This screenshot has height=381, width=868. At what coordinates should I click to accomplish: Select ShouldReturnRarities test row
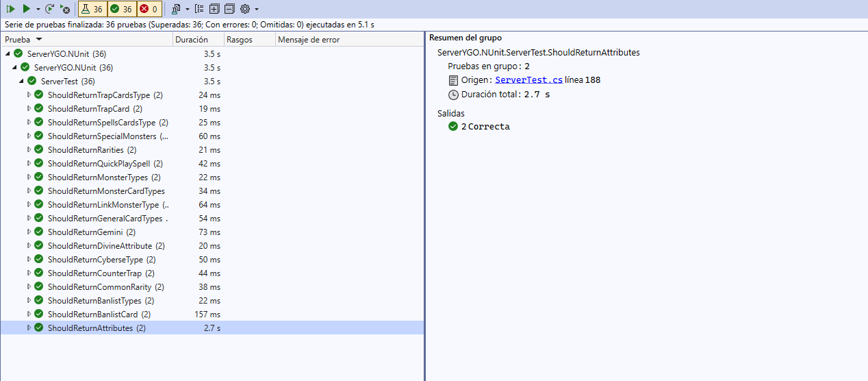click(212, 149)
